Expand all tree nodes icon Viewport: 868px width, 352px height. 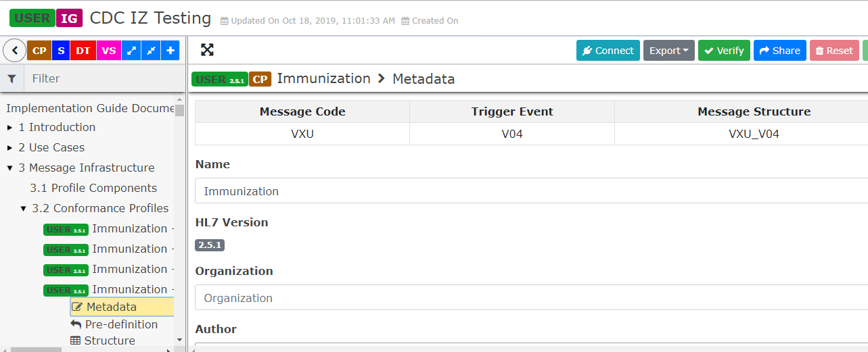131,51
